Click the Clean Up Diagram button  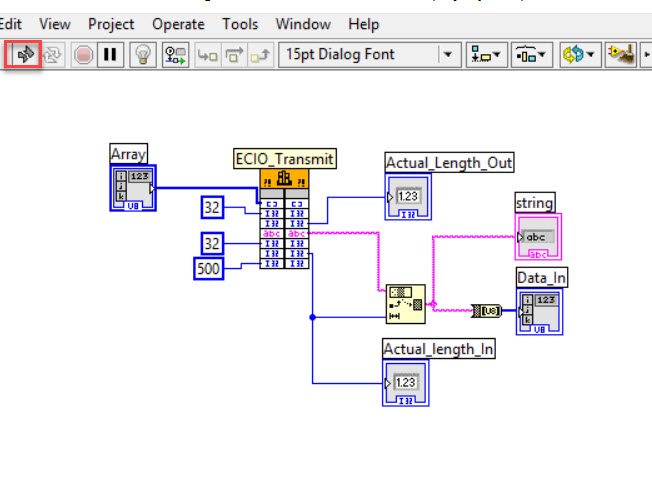pos(621,54)
